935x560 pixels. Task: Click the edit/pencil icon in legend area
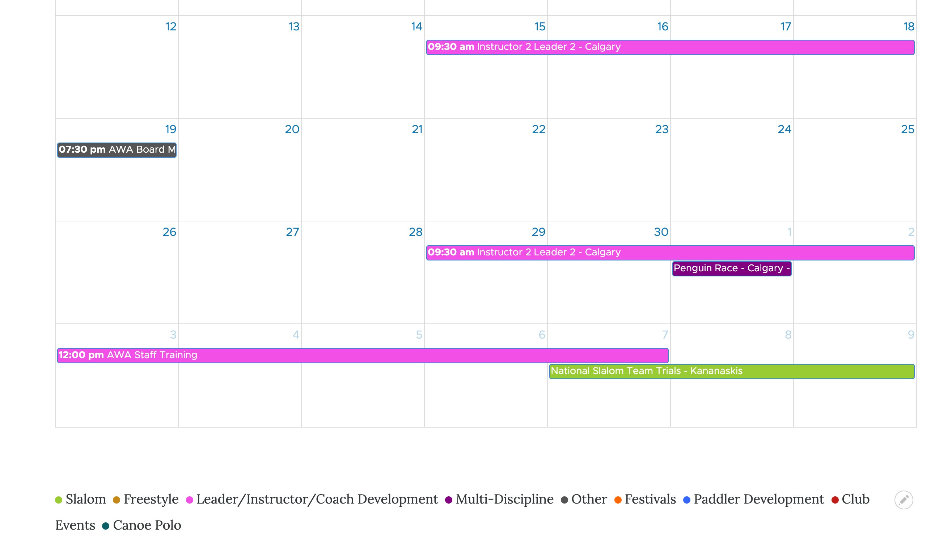coord(904,499)
